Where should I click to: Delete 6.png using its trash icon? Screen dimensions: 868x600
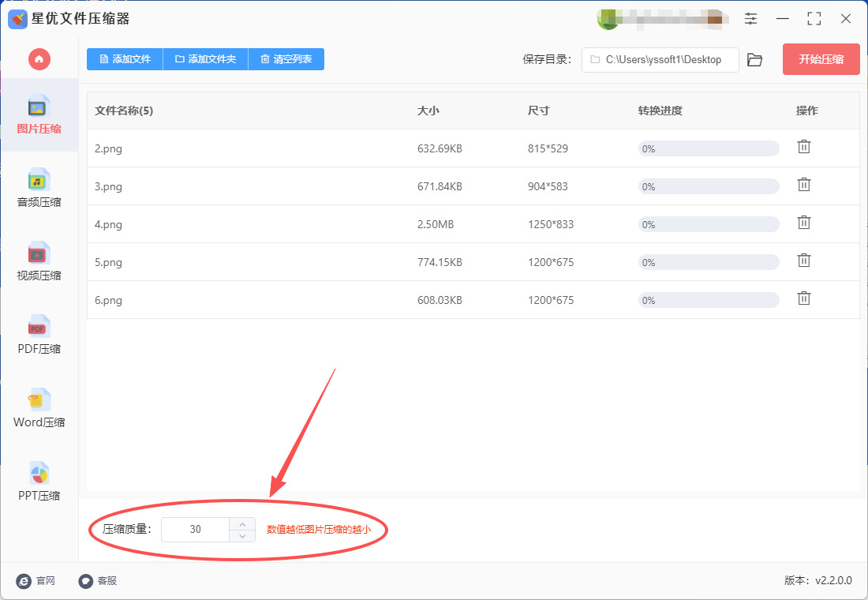(804, 298)
